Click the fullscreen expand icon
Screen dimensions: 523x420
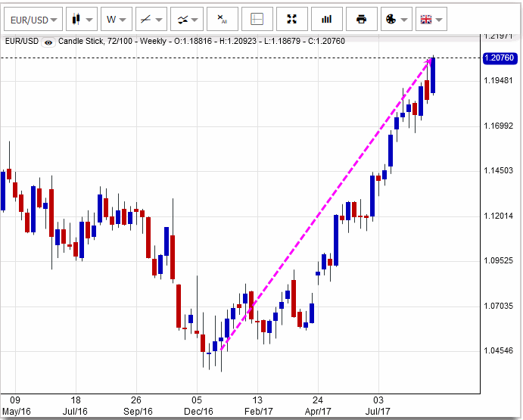click(x=292, y=20)
